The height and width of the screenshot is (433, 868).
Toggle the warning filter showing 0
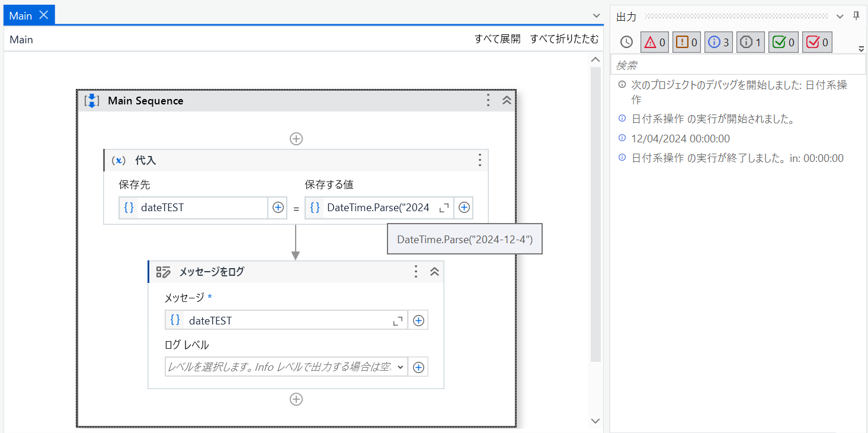[x=687, y=42]
